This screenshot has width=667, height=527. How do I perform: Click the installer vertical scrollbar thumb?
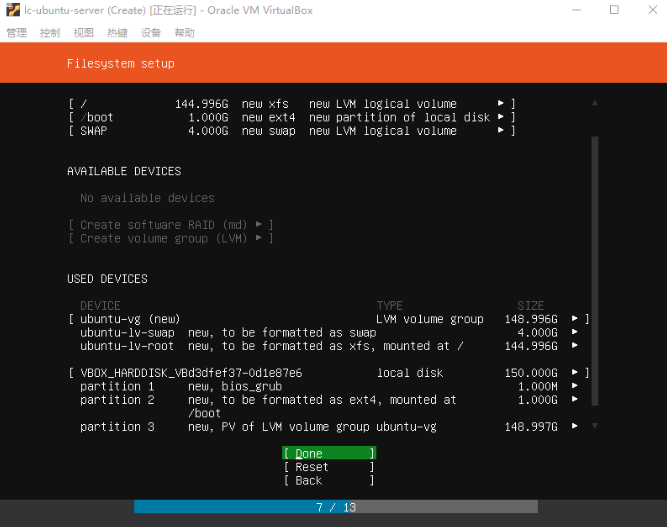(x=595, y=271)
